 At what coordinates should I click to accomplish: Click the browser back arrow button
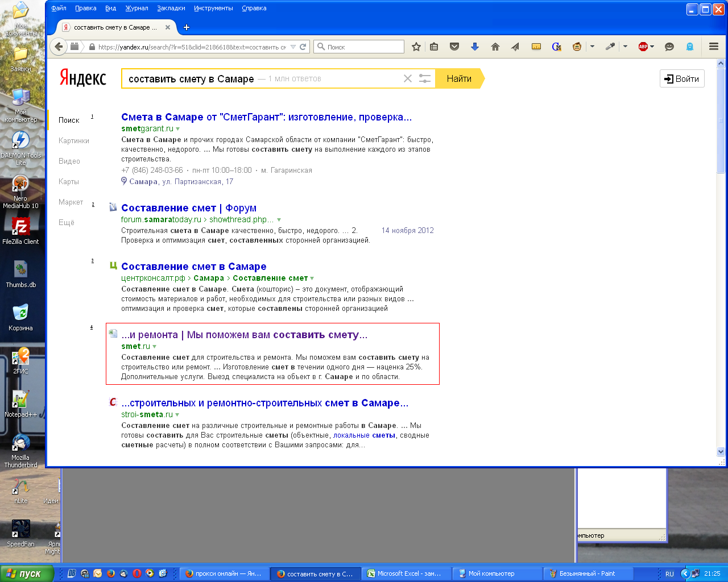[x=58, y=47]
